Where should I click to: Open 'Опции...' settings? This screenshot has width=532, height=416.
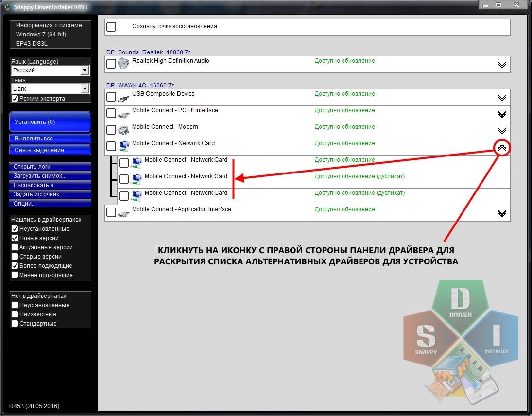tap(50, 203)
